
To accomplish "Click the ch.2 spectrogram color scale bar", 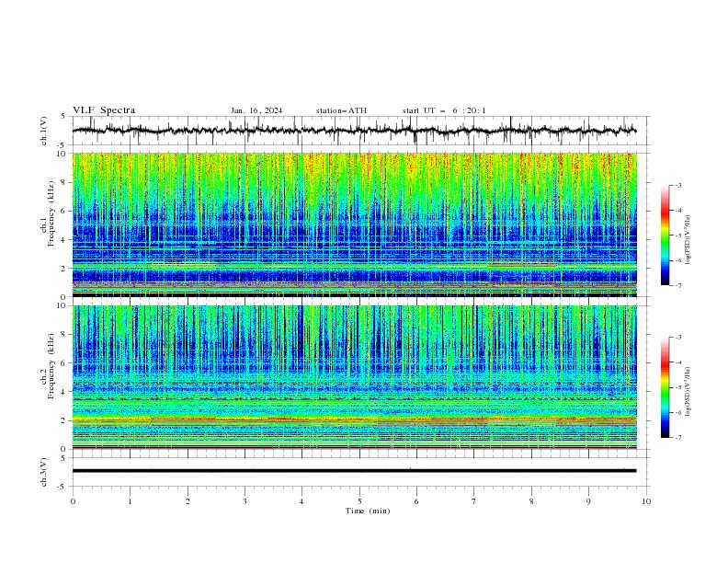I will point(665,387).
